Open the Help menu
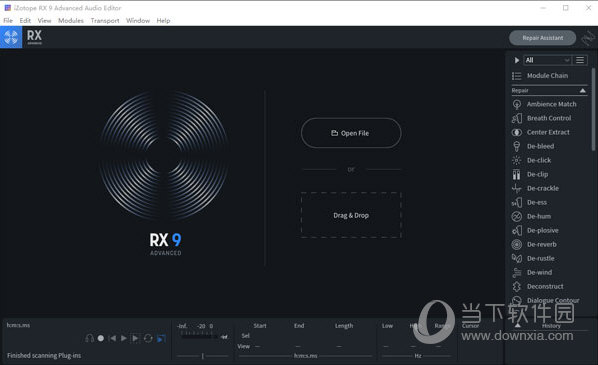The width and height of the screenshot is (598, 365). [163, 21]
